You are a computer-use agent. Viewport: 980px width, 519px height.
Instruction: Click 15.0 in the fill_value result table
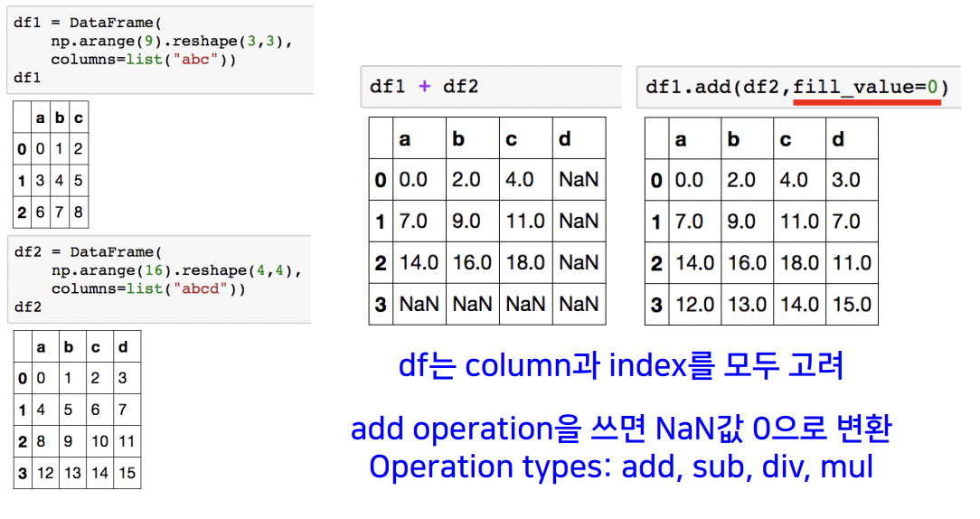click(852, 305)
